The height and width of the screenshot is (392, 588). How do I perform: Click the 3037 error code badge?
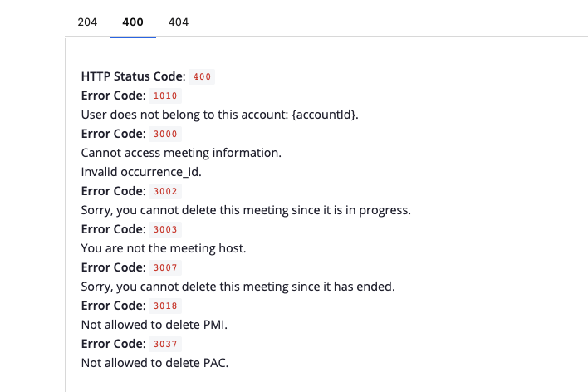point(165,345)
